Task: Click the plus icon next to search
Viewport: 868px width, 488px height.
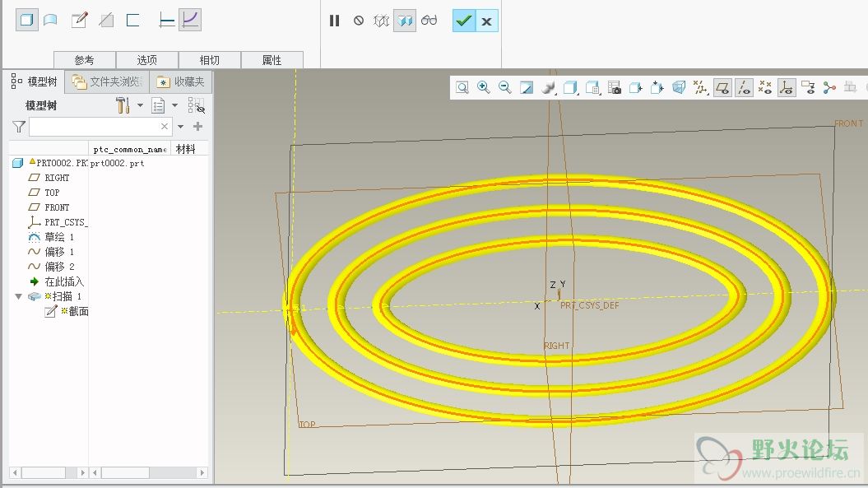Action: tap(197, 127)
